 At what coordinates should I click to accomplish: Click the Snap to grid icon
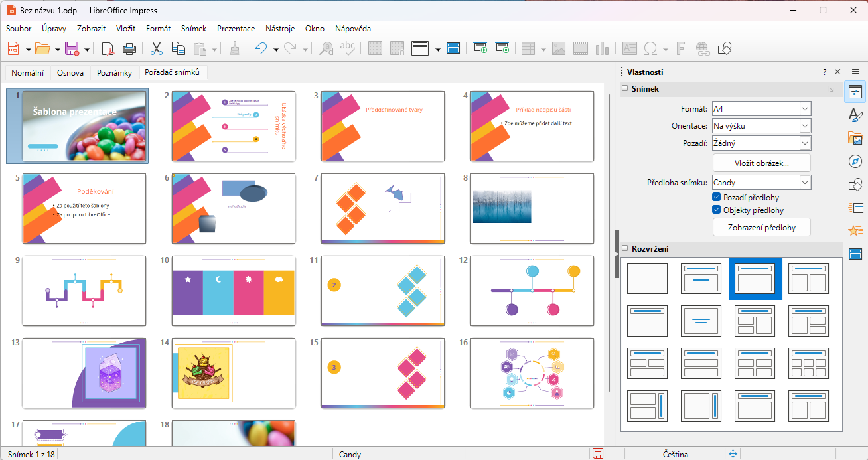[397, 48]
